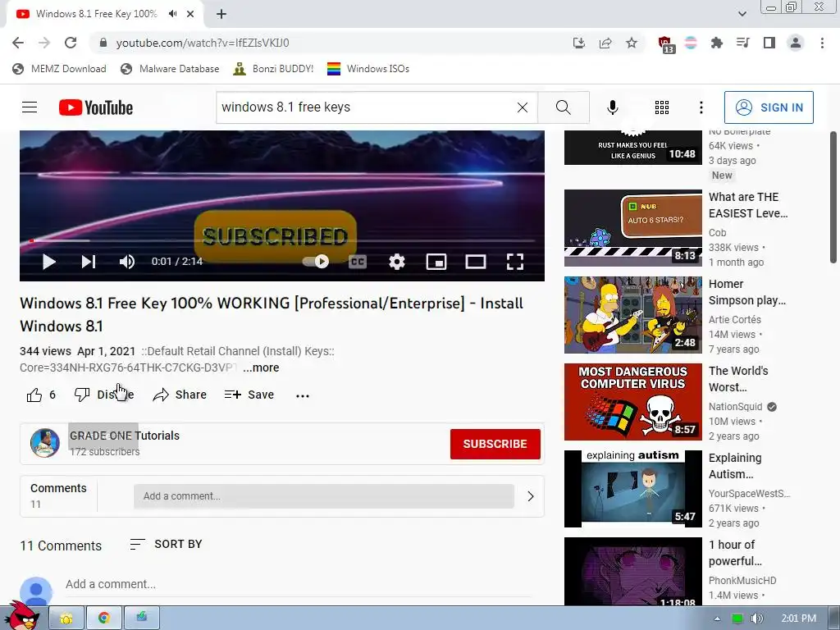Open the SORT BY comments dropdown
Image resolution: width=840 pixels, height=630 pixels.
coord(166,545)
